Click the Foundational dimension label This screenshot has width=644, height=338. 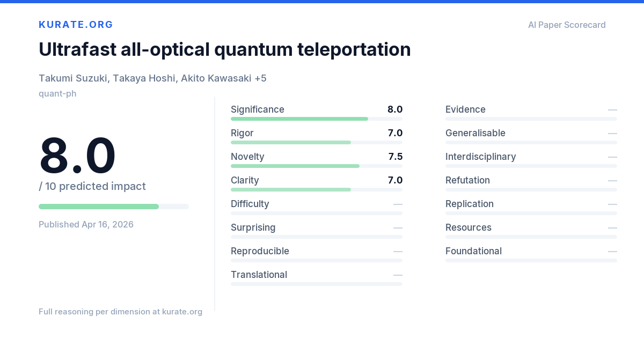(473, 251)
